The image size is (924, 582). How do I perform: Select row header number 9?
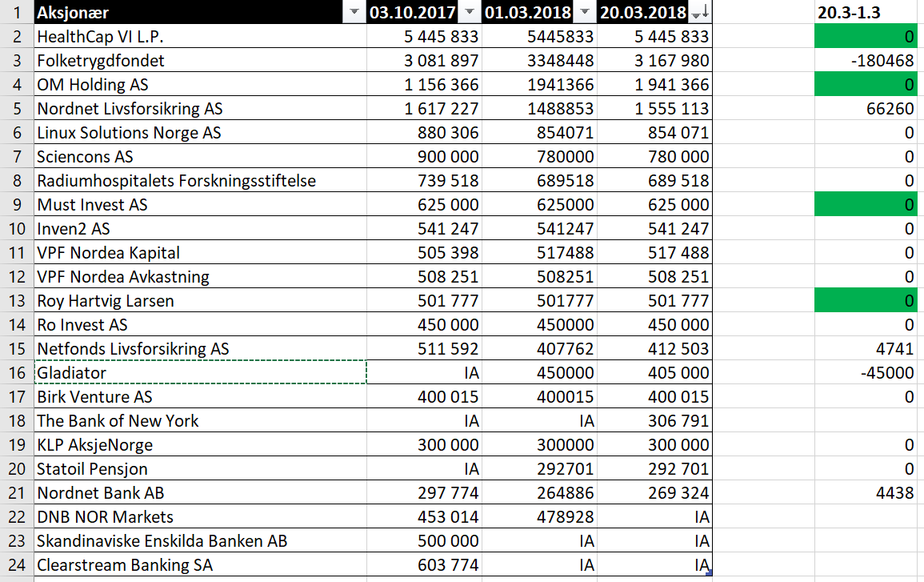(x=17, y=205)
